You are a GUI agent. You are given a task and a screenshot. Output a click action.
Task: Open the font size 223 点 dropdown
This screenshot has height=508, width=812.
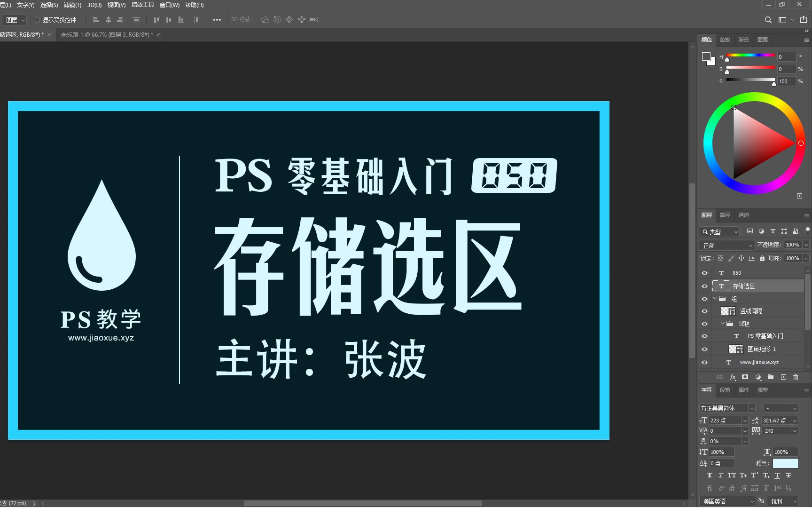pyautogui.click(x=745, y=421)
